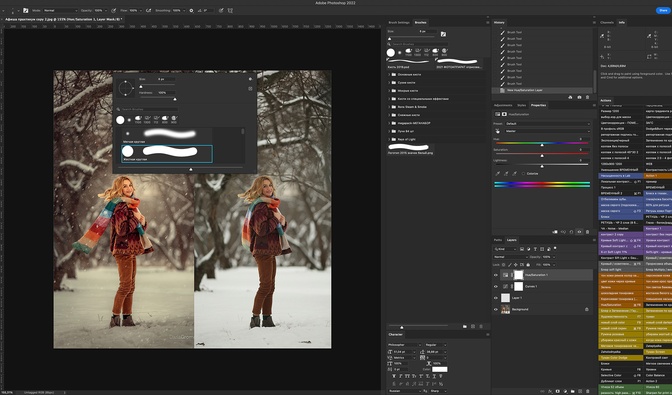Open the painting Mode dropdown

(x=60, y=10)
